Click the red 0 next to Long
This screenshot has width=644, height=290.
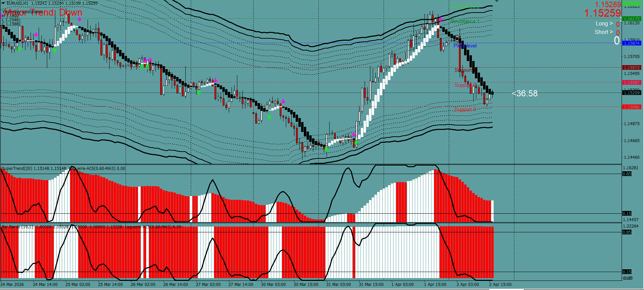618,24
